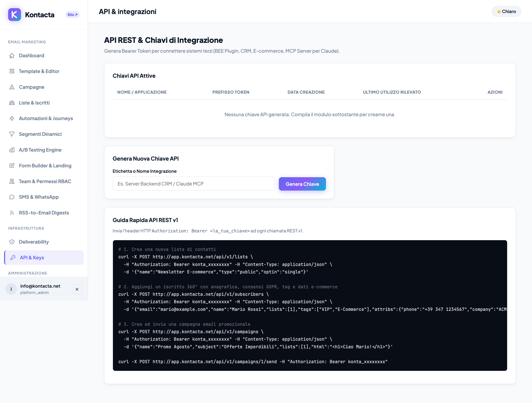Click the SMS & WhatsApp chat bubble icon
Screen dimensions: 532x403
tap(12, 197)
